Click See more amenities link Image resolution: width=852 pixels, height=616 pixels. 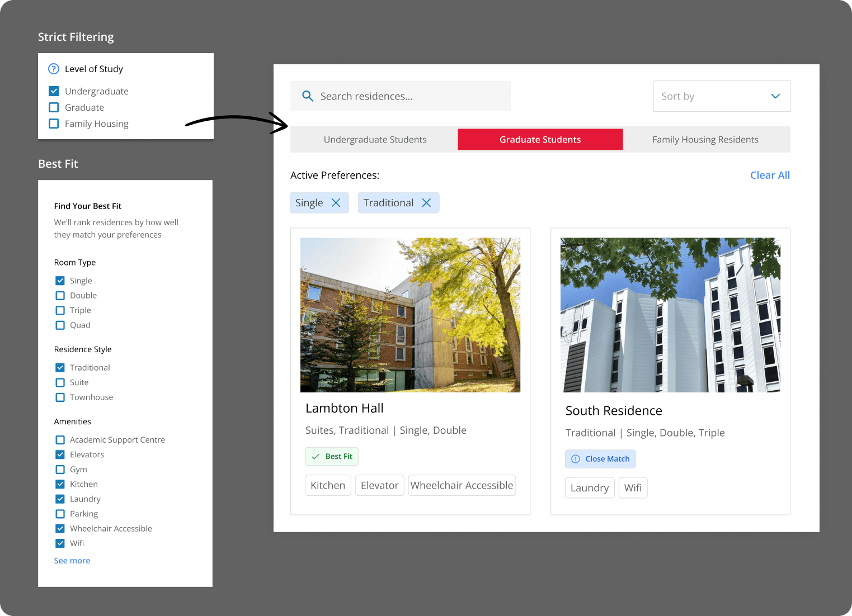(72, 561)
